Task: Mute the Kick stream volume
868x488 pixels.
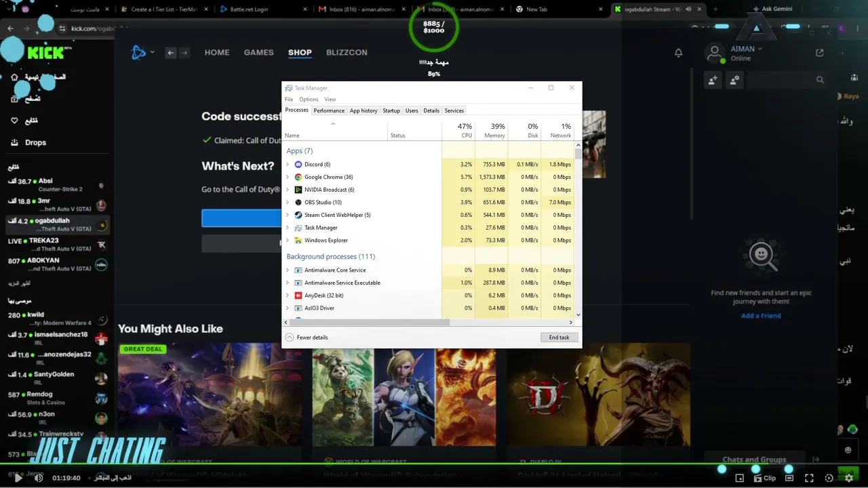Action: point(39,478)
